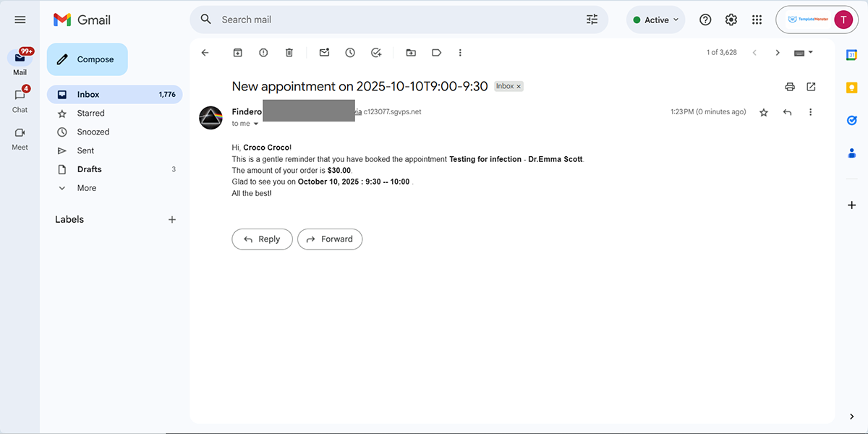Screen dimensions: 868x434
Task: Archive the appointment email
Action: [237, 52]
